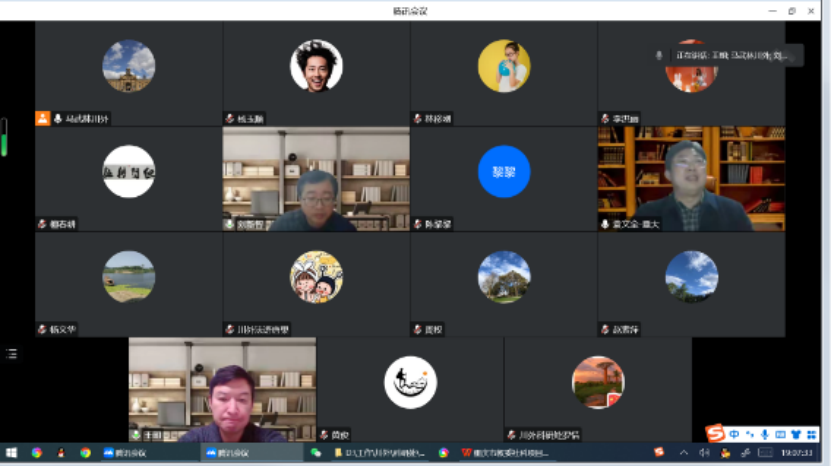831x467 pixels.
Task: Click the green audio level bar on left
Action: [4, 137]
